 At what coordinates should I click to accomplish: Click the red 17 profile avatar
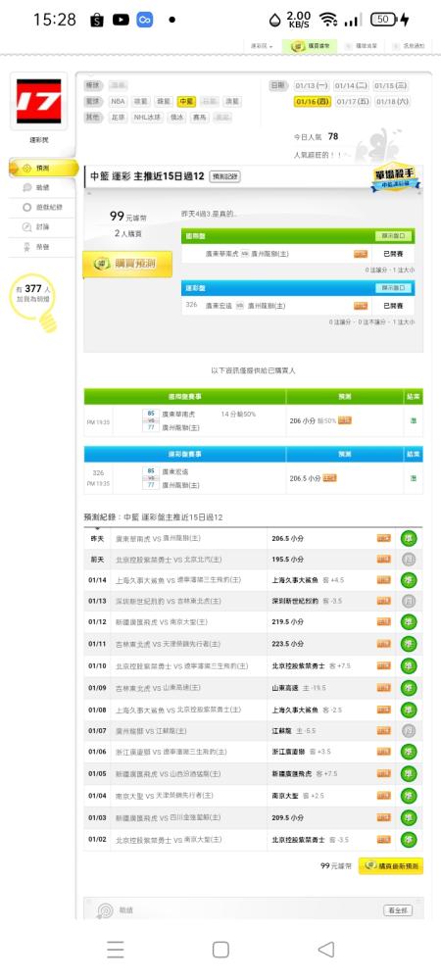39,101
